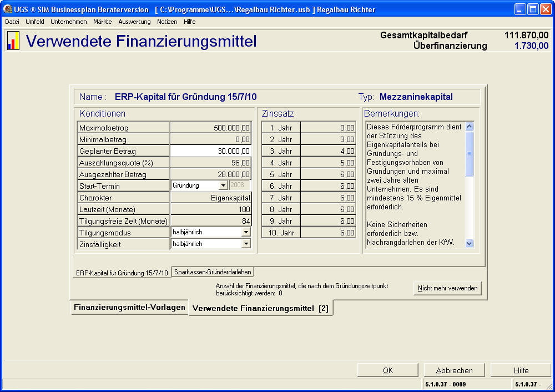
Task: Open the Umfeld menu
Action: (34, 22)
